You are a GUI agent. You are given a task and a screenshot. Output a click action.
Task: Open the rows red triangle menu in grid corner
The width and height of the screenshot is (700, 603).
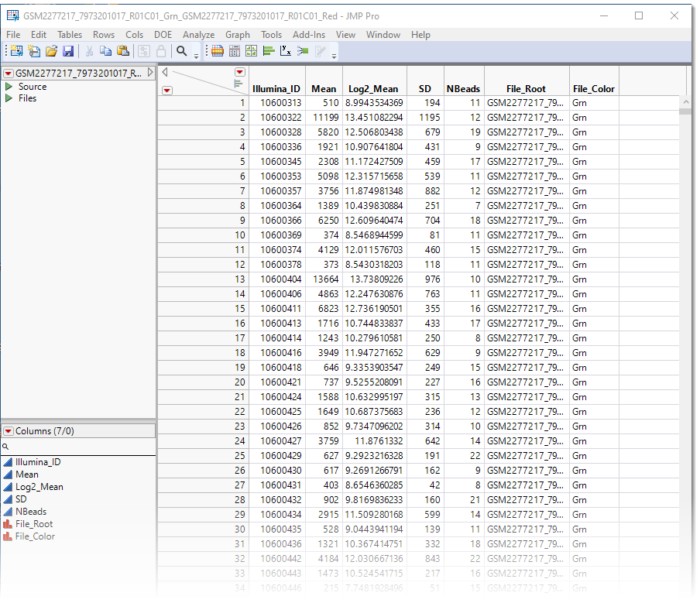166,90
